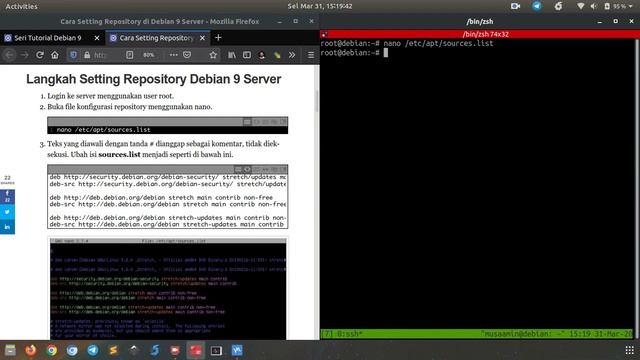The image size is (640, 360).
Task: Open the clock and calendar panel
Action: click(x=320, y=6)
